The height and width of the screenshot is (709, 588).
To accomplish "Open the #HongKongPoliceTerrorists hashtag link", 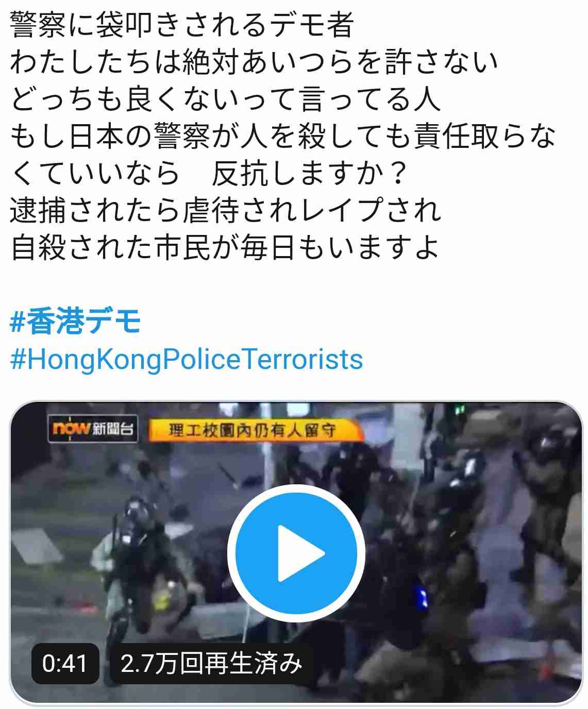I will click(187, 360).
